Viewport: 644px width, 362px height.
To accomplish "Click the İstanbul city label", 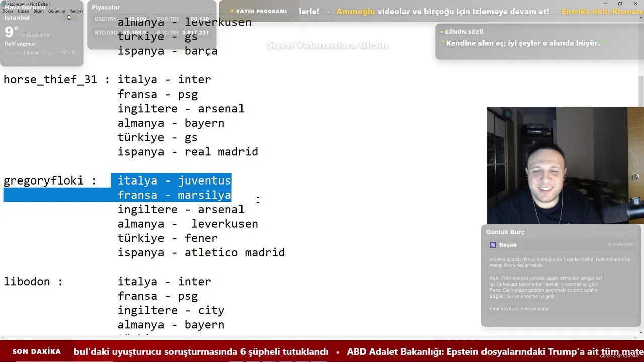I will pyautogui.click(x=17, y=18).
